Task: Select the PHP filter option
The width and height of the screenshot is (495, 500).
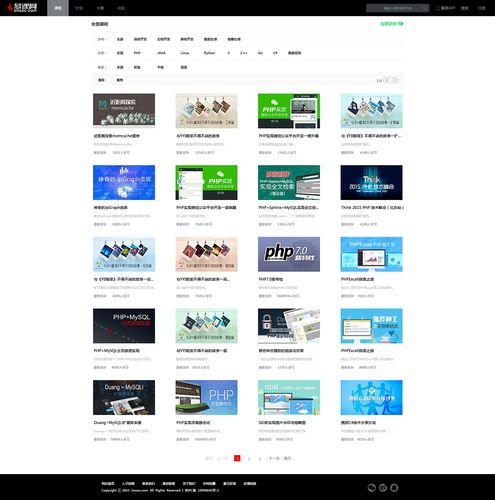Action: (x=137, y=53)
